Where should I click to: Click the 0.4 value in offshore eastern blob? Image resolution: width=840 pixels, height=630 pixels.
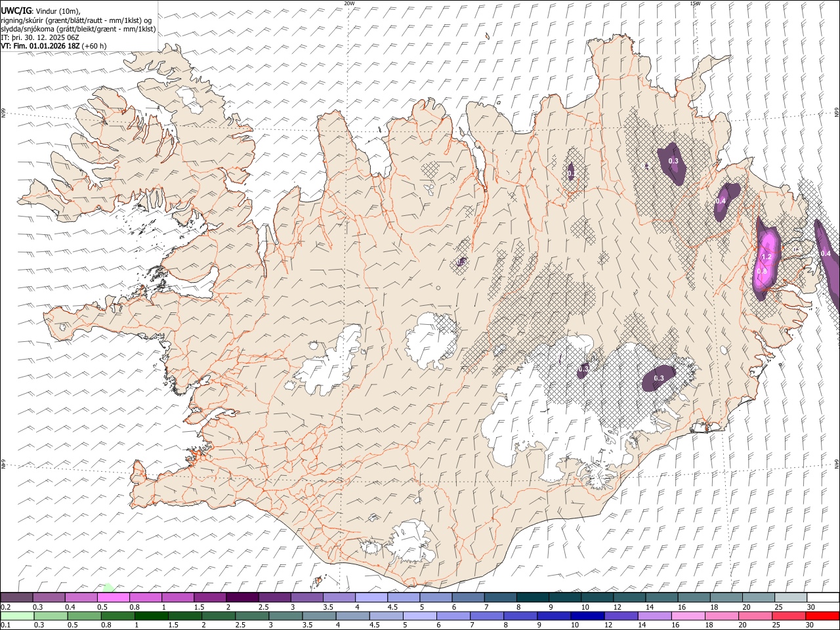tap(826, 253)
